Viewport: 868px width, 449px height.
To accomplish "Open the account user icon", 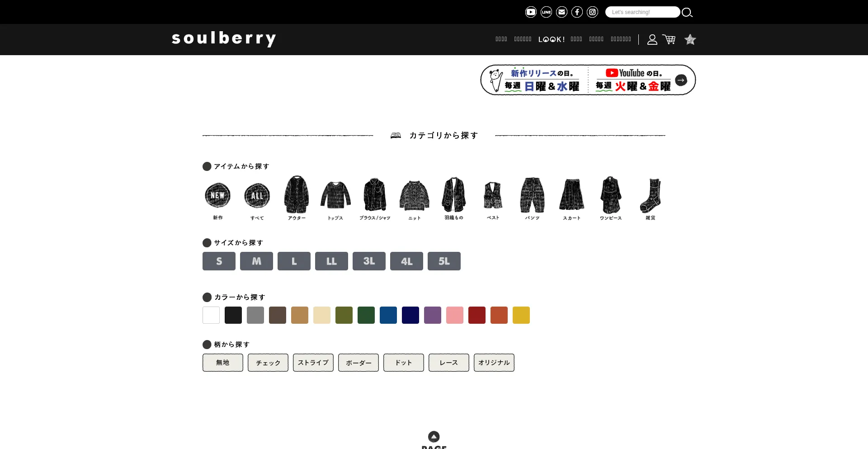I will point(652,39).
